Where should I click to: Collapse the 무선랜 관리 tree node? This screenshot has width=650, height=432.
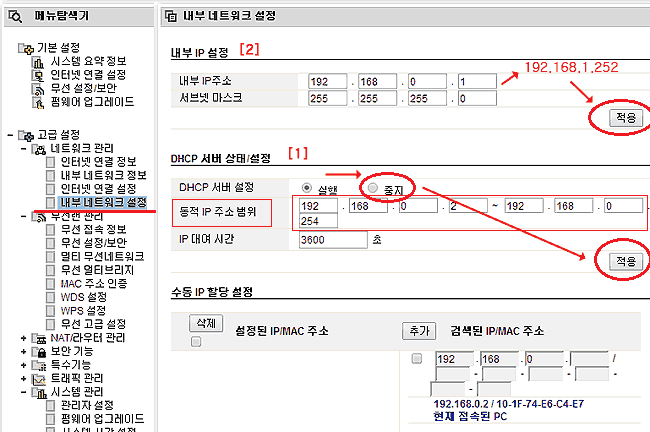pos(24,216)
